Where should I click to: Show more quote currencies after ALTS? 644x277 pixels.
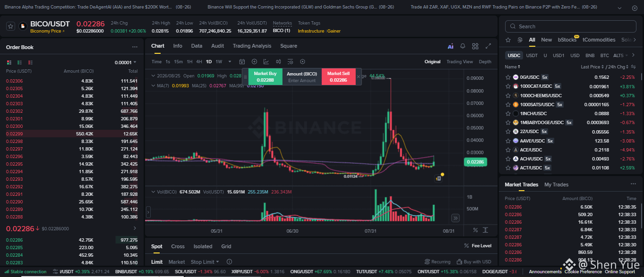coord(633,55)
